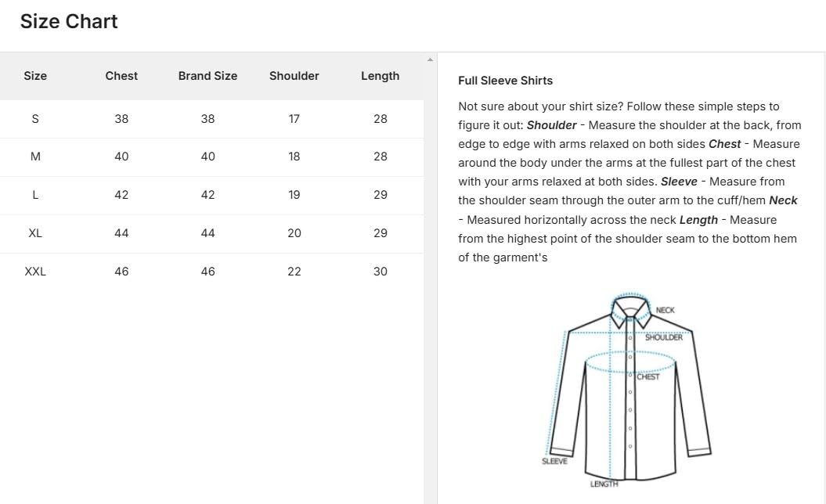This screenshot has height=504, width=826.
Task: Click the Full Sleeve Shirts title
Action: coord(506,80)
